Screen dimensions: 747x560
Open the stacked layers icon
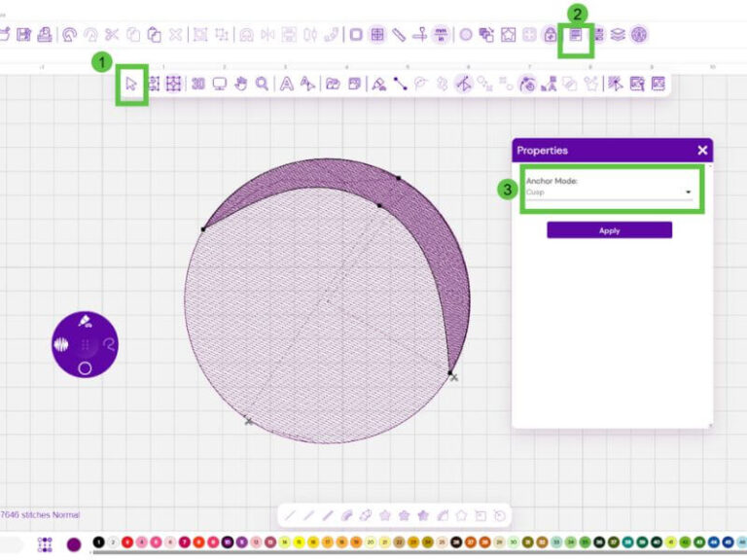618,35
